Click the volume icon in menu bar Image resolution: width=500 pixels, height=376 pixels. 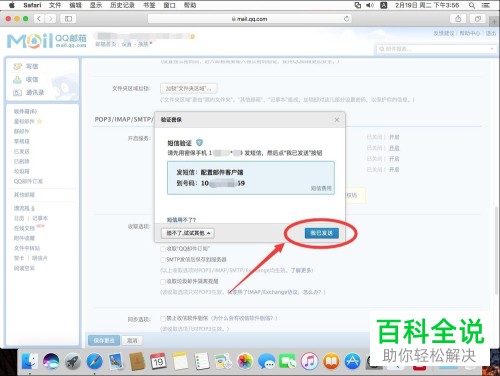click(x=370, y=5)
